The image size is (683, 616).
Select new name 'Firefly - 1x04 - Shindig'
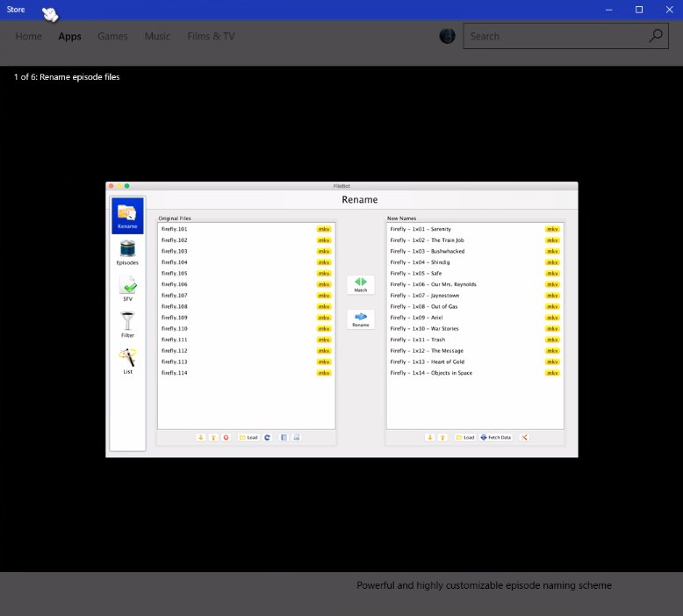point(475,262)
